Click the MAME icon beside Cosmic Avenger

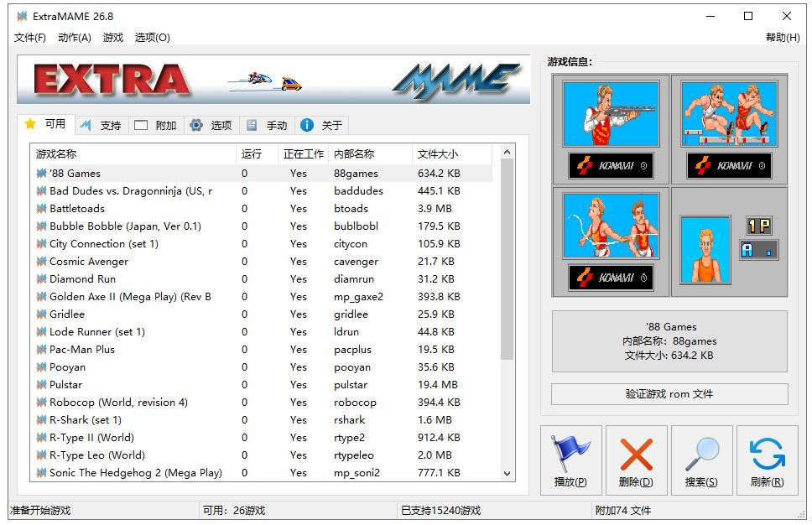point(41,262)
